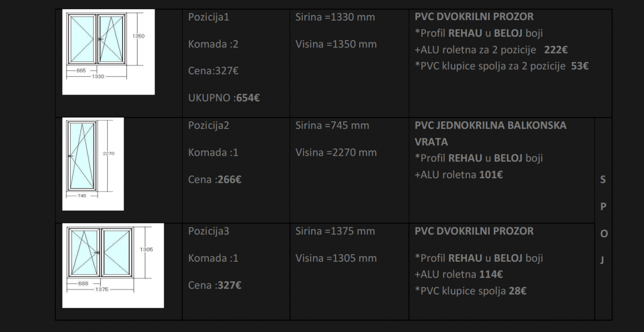Click the ALU roletna 101€ line
This screenshot has width=644, height=332.
[458, 175]
